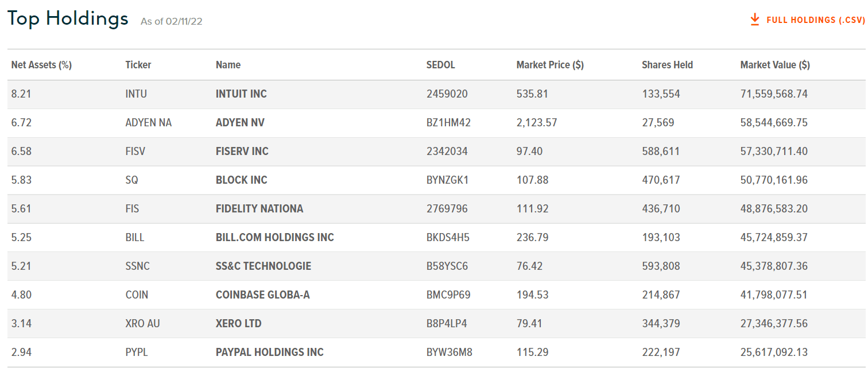Select the INTU ticker symbol
Screen dimensions: 868x368
tap(136, 94)
